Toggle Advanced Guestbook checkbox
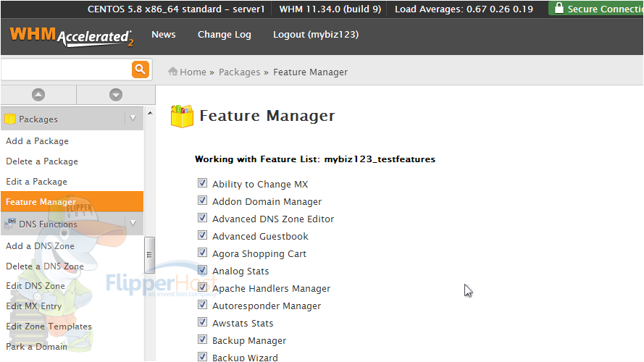The height and width of the screenshot is (362, 644). tap(202, 235)
